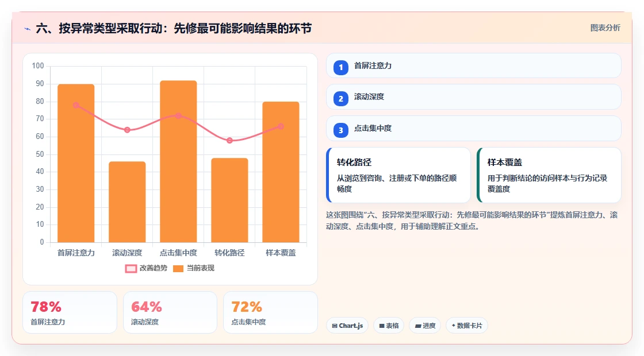The image size is (644, 356).
Task: Click the 当前表现 legend label
Action: point(201,268)
